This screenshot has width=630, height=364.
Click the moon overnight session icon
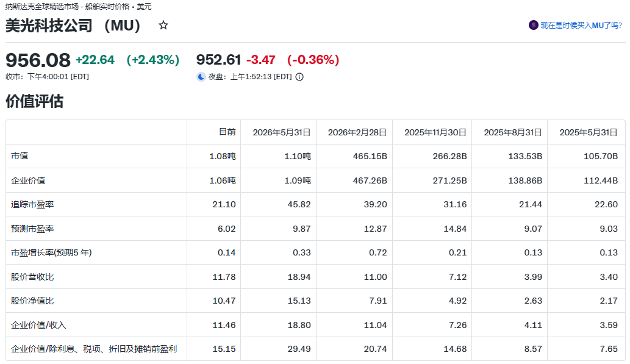tap(201, 77)
